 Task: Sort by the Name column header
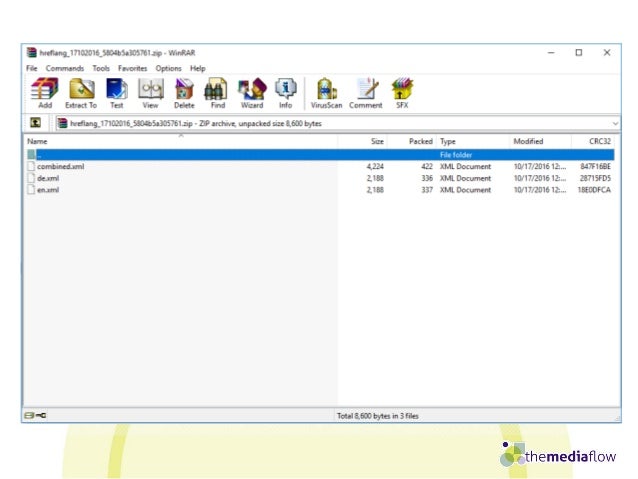181,141
